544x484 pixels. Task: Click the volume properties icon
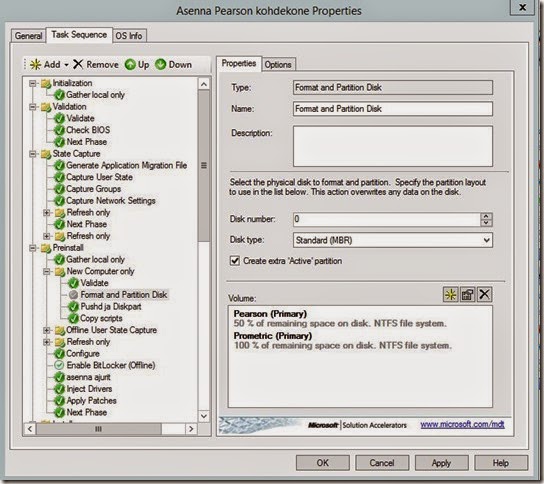coord(467,295)
